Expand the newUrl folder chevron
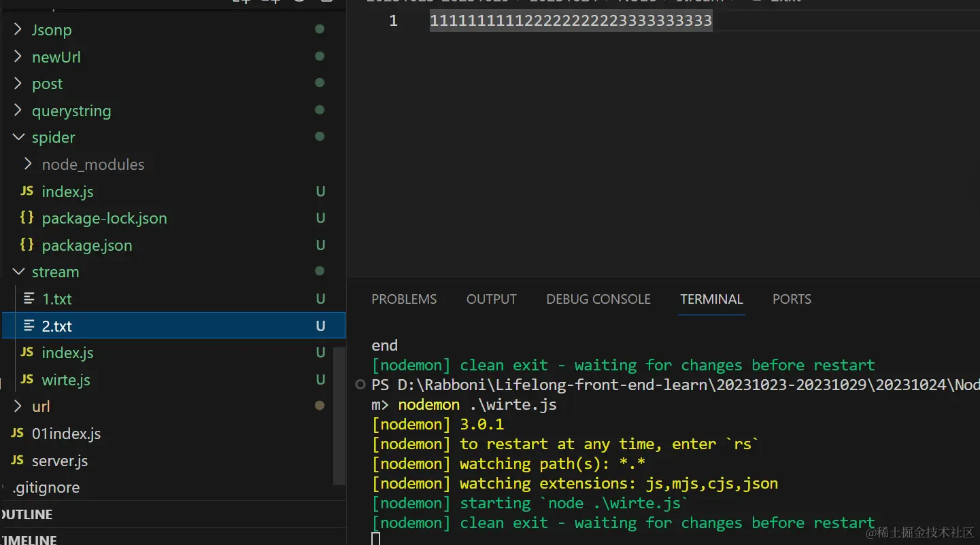The height and width of the screenshot is (545, 980). [x=18, y=57]
